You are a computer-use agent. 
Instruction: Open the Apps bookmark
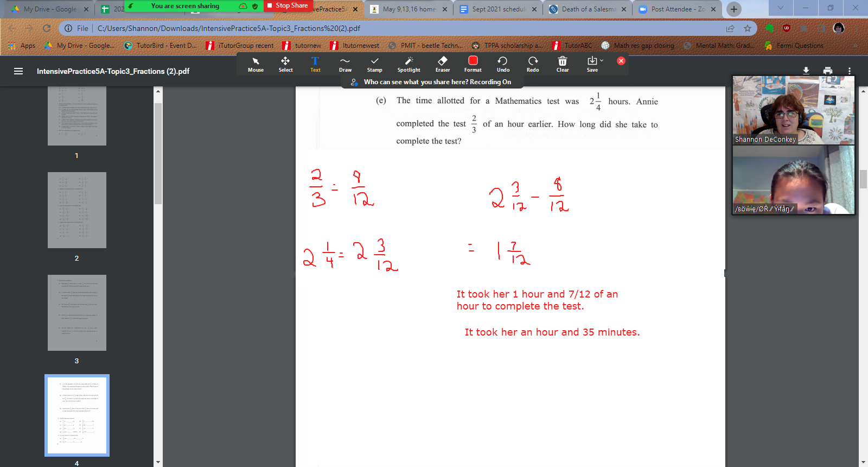22,46
